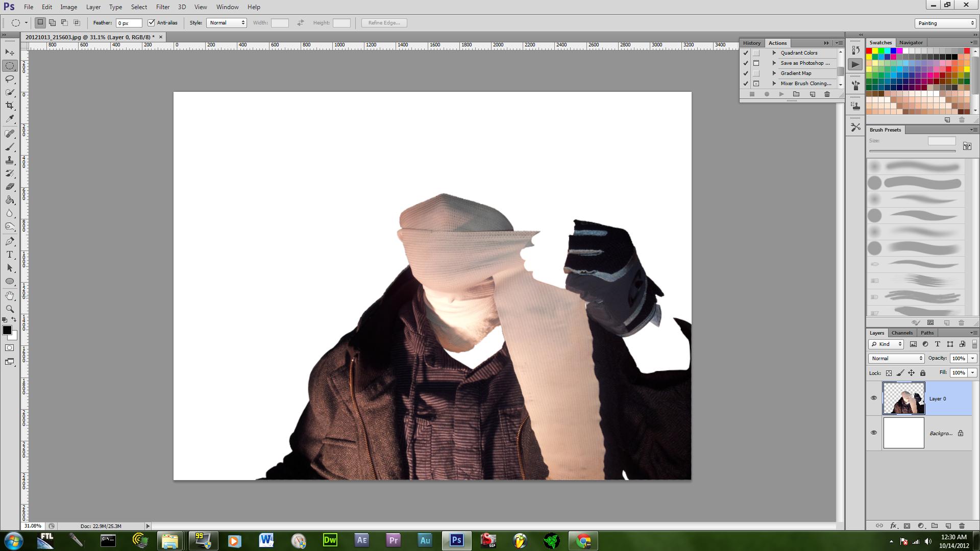Select the Pen tool

tap(10, 241)
